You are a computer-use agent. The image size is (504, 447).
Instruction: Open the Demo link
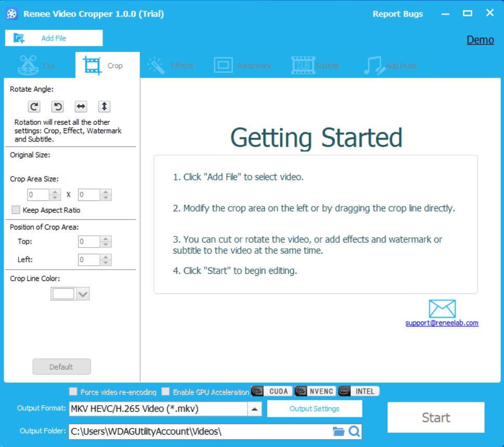tap(480, 40)
